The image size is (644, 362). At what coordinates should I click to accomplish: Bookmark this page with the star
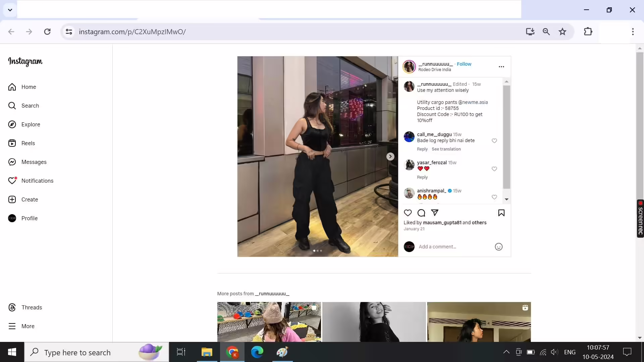[562, 32]
